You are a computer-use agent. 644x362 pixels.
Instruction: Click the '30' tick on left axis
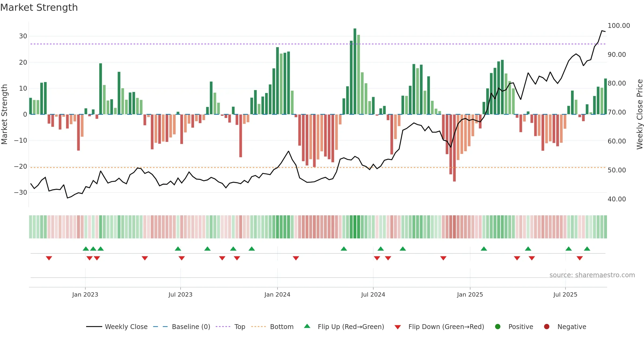(23, 36)
